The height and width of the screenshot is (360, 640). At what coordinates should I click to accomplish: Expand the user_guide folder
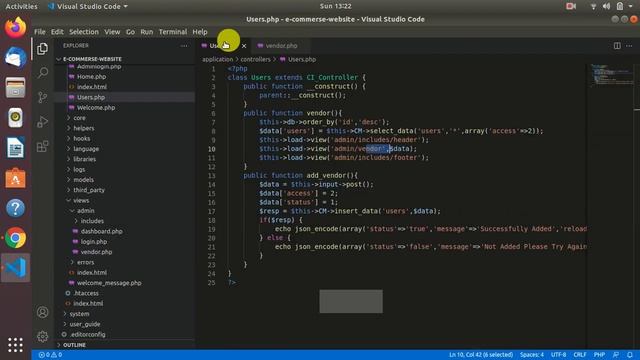click(84, 324)
